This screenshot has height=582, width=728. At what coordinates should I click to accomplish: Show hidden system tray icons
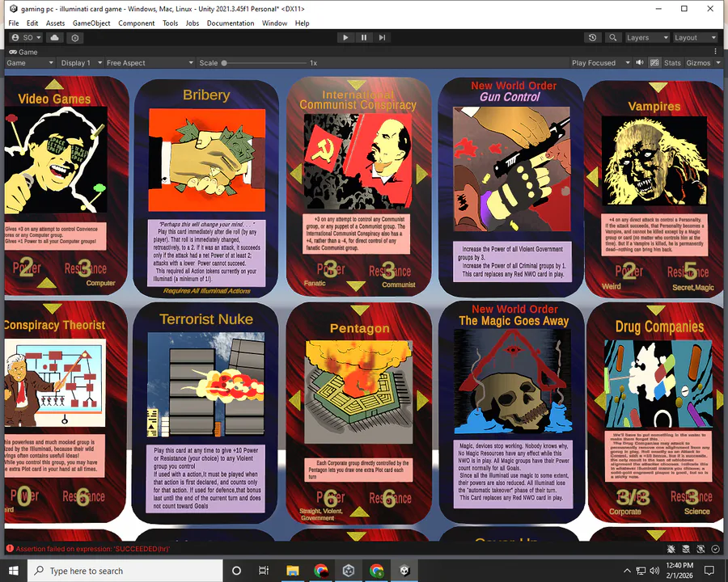pos(627,571)
